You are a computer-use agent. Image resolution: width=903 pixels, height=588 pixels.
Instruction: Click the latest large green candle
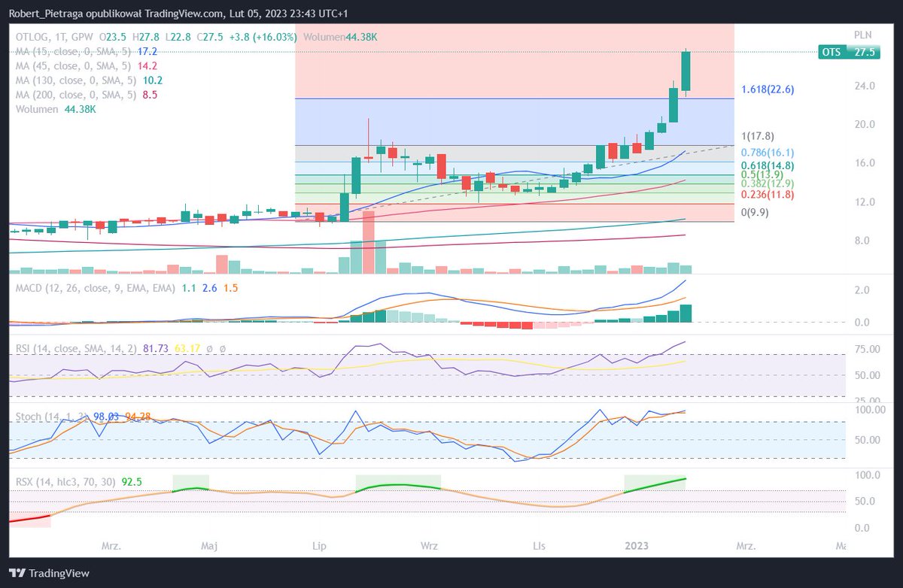tap(686, 71)
